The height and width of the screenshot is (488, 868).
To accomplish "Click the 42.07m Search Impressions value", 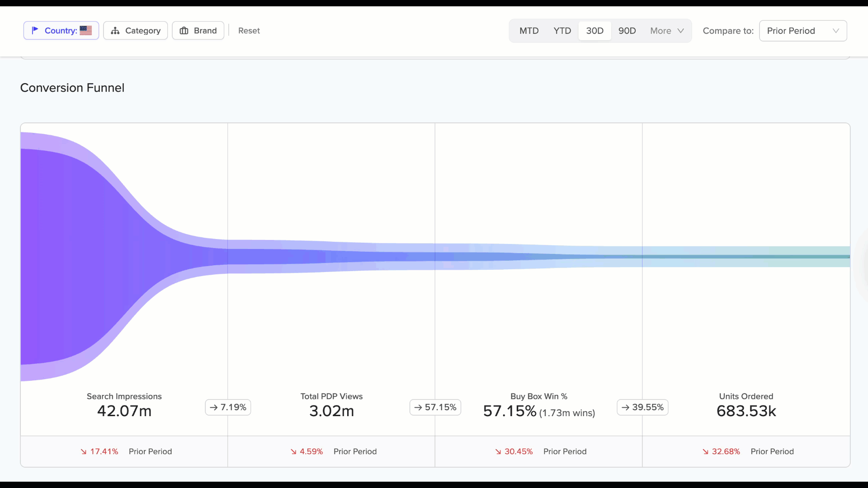I will [124, 411].
